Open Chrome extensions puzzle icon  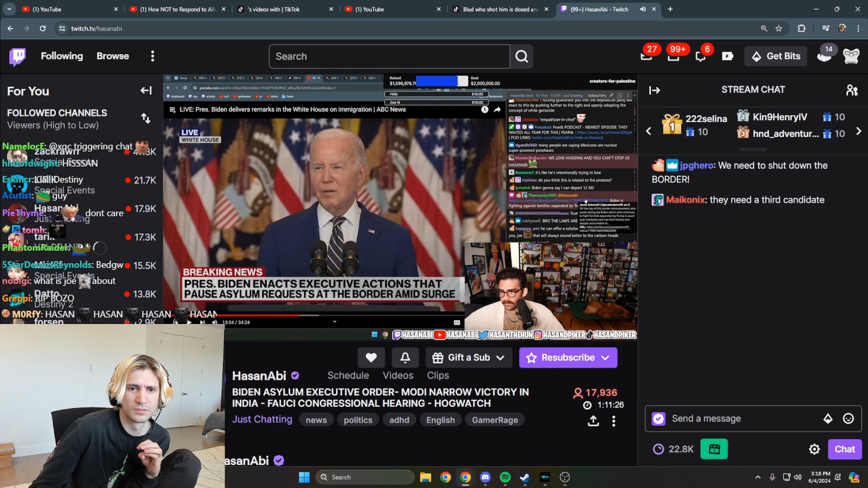[802, 28]
